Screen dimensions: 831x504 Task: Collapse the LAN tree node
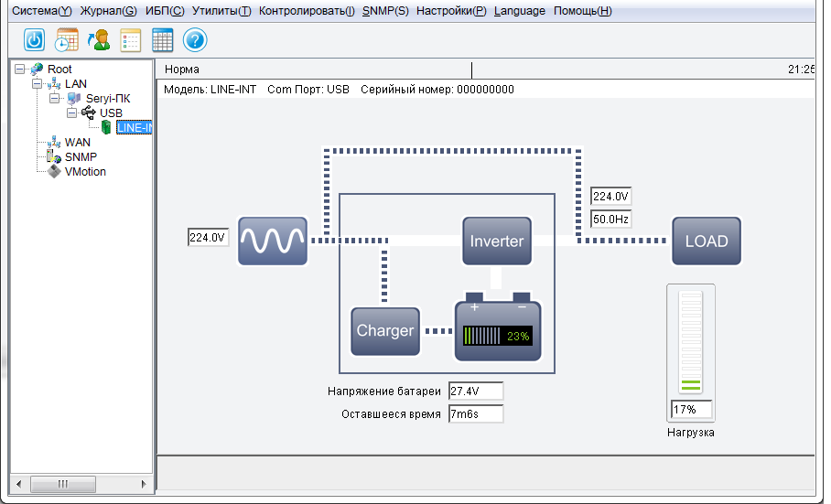(37, 83)
